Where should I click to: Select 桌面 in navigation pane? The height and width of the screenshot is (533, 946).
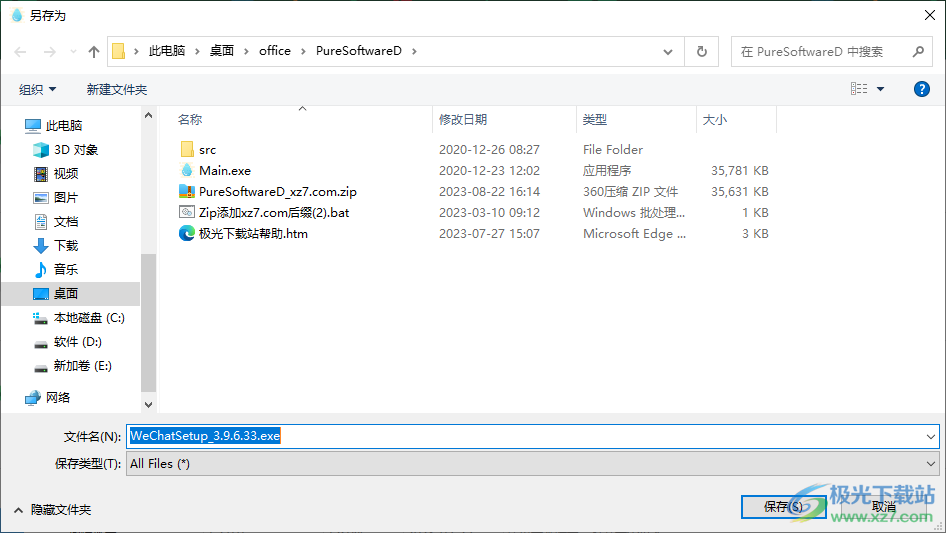tap(70, 293)
